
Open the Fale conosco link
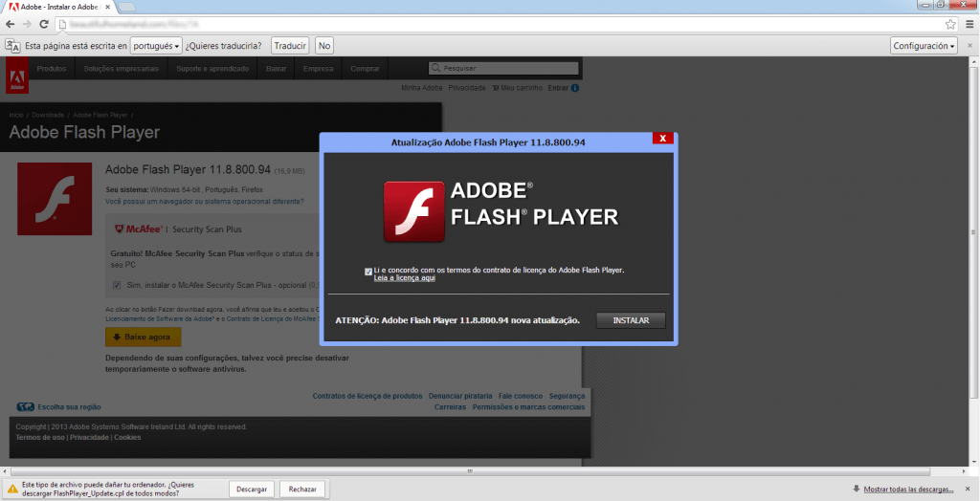[x=521, y=396]
